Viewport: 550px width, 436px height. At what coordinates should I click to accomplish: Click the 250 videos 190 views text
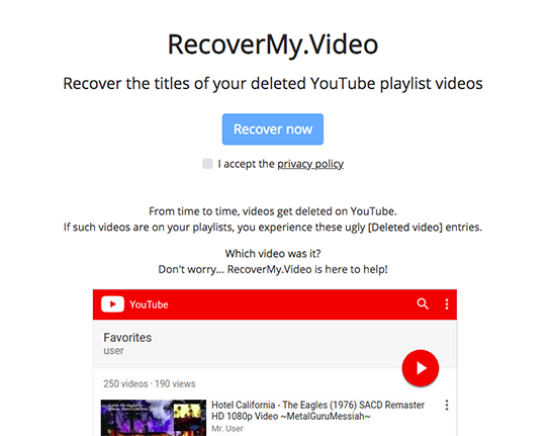[x=149, y=384]
